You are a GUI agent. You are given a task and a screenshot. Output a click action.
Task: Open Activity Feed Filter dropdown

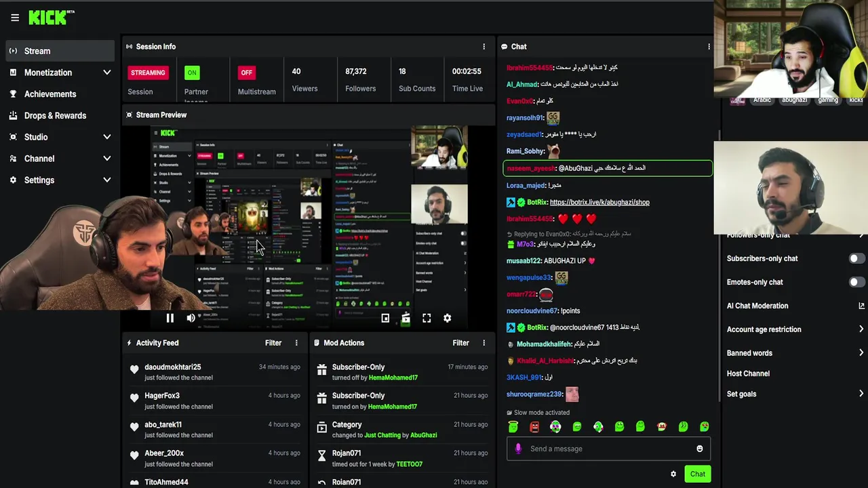click(x=273, y=343)
